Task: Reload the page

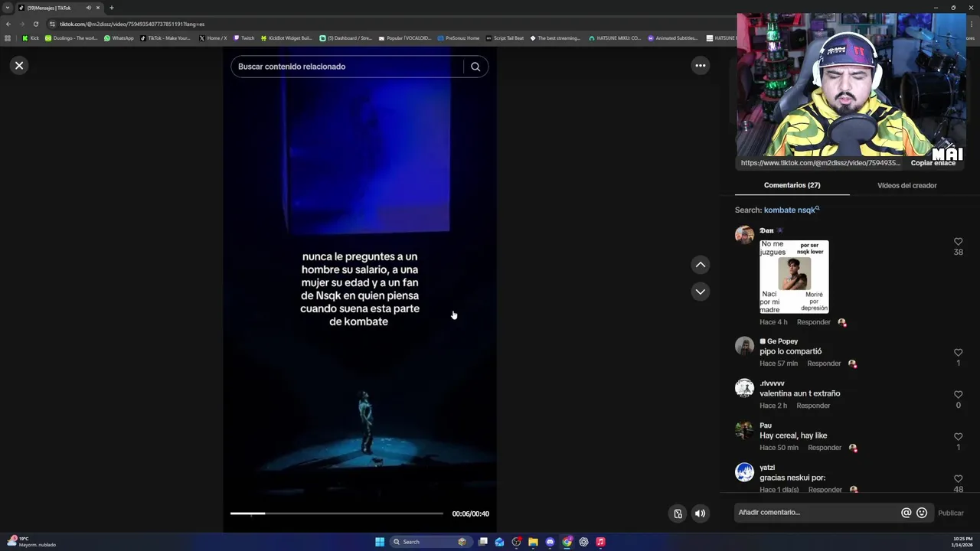Action: coord(35,24)
